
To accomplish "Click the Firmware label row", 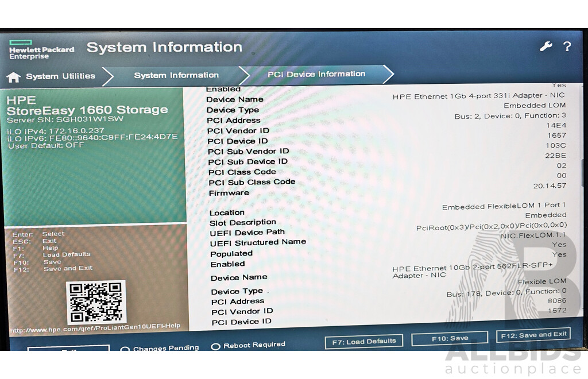I will (229, 193).
